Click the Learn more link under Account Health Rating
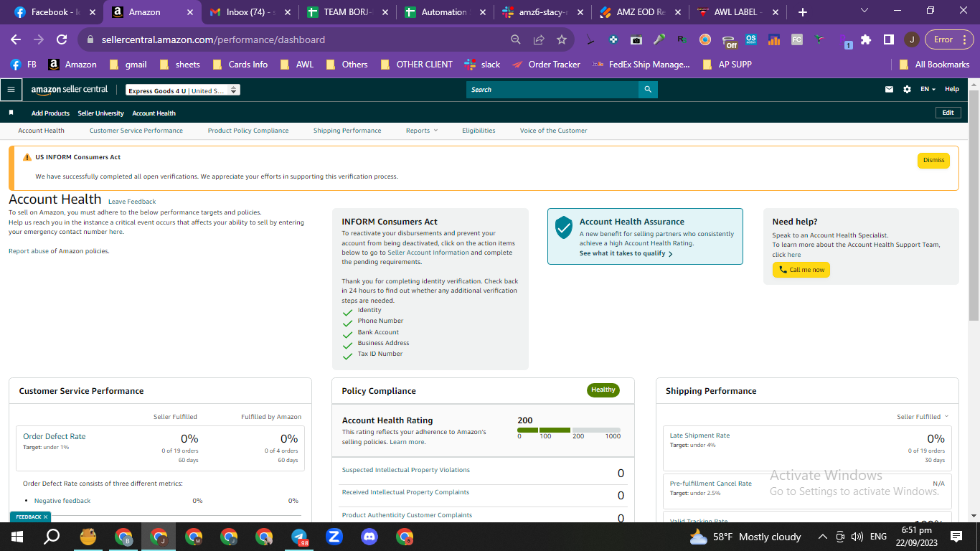 [x=407, y=442]
